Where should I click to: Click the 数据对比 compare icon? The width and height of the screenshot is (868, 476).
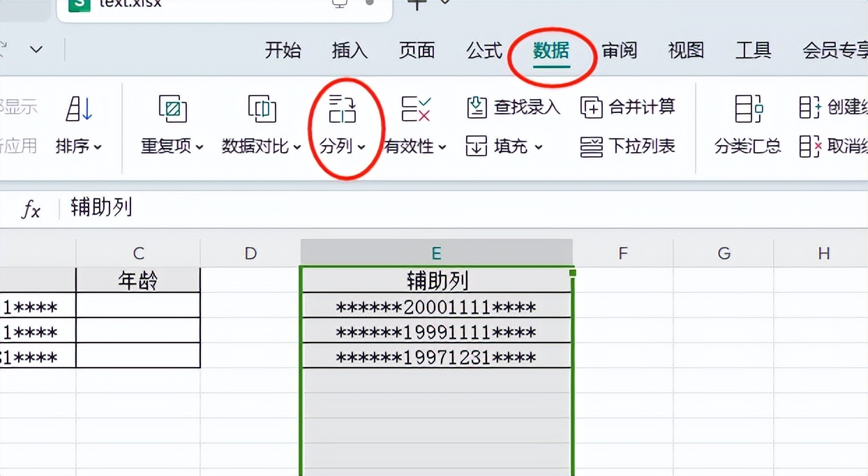[x=262, y=108]
